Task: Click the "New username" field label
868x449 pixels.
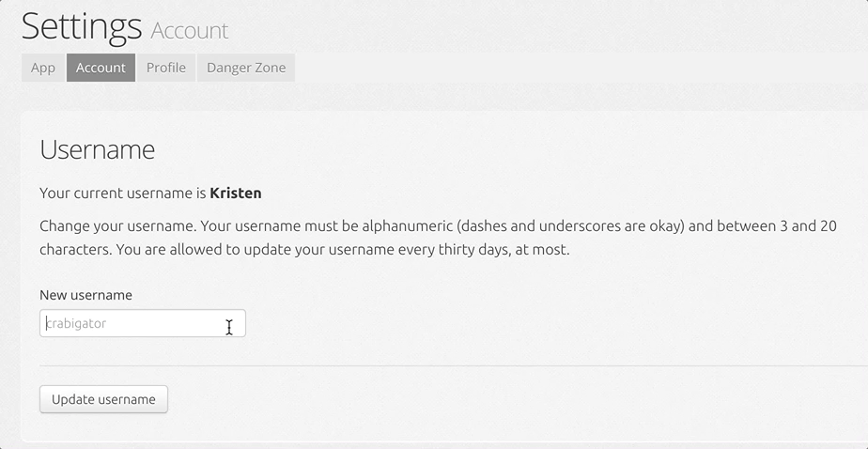Action: [x=85, y=295]
